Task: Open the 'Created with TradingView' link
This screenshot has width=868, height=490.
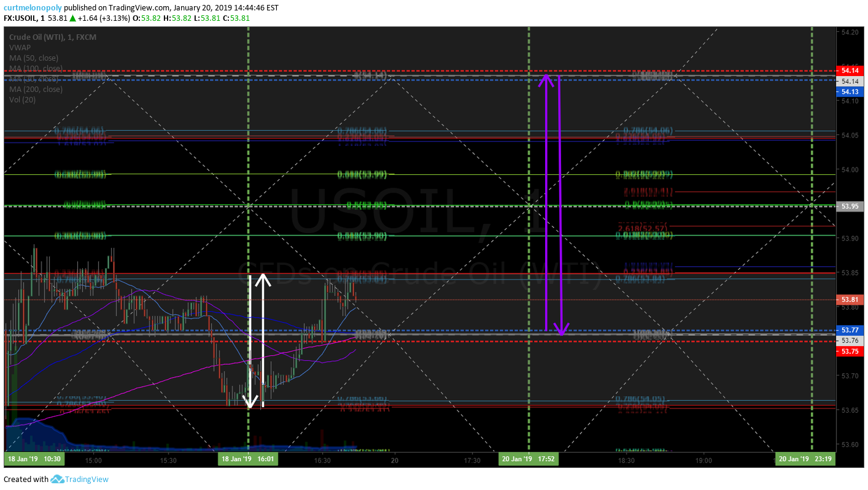Action: pyautogui.click(x=56, y=480)
